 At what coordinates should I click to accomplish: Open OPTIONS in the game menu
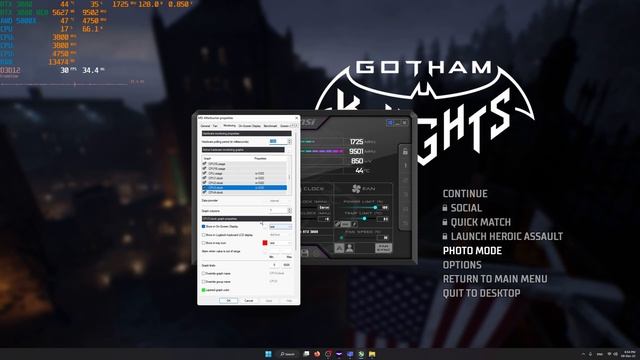point(462,265)
